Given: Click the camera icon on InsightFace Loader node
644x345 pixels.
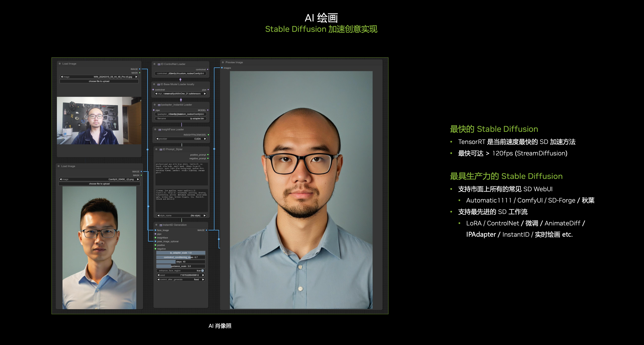Looking at the screenshot, I should coord(160,130).
